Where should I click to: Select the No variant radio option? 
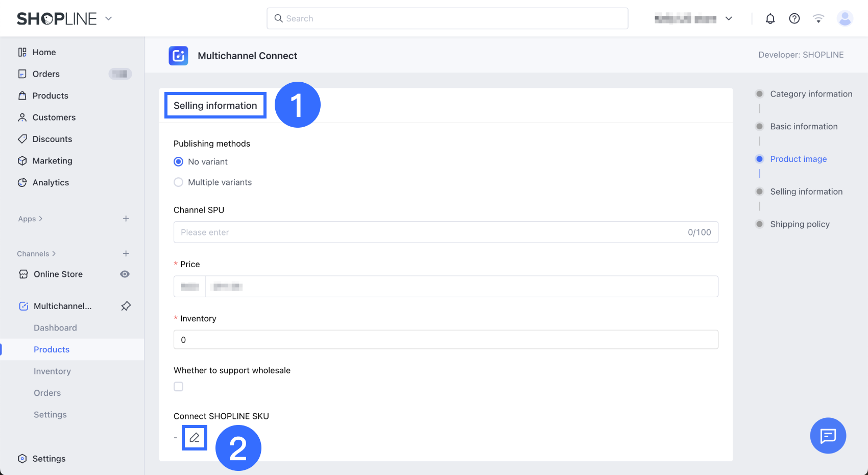coord(178,162)
